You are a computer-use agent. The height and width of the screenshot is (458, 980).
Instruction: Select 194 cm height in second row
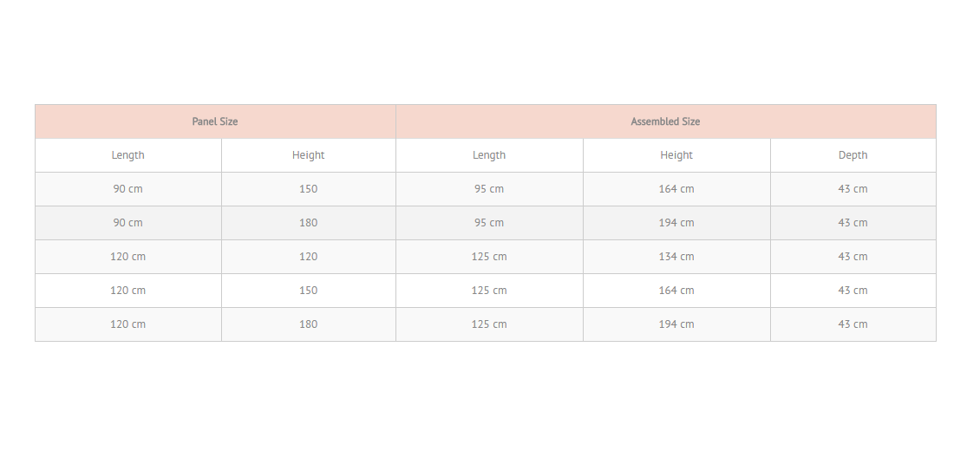pos(676,222)
